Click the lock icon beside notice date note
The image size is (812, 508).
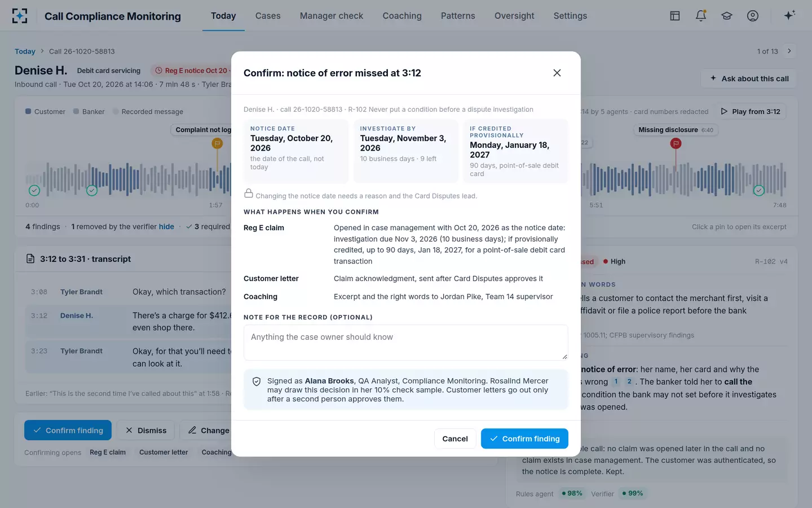249,194
